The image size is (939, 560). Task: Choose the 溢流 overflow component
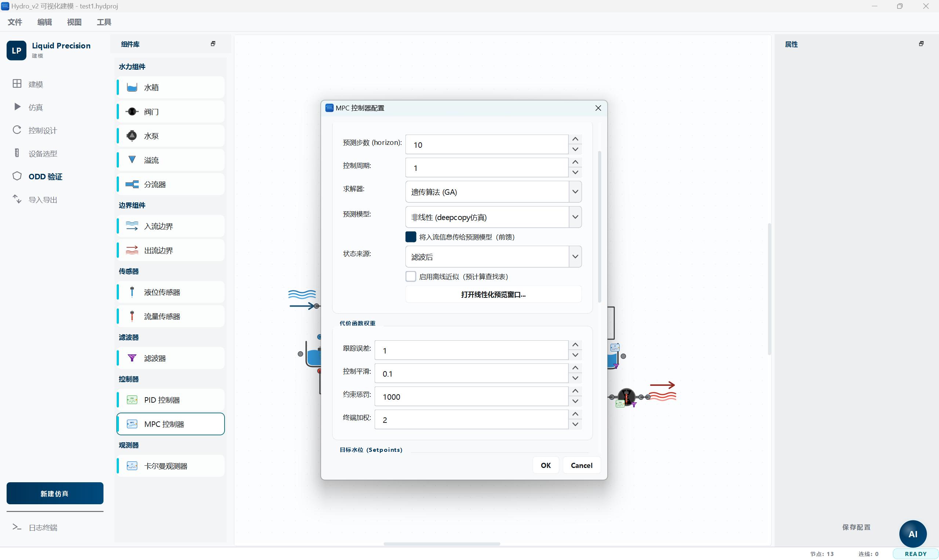[170, 160]
